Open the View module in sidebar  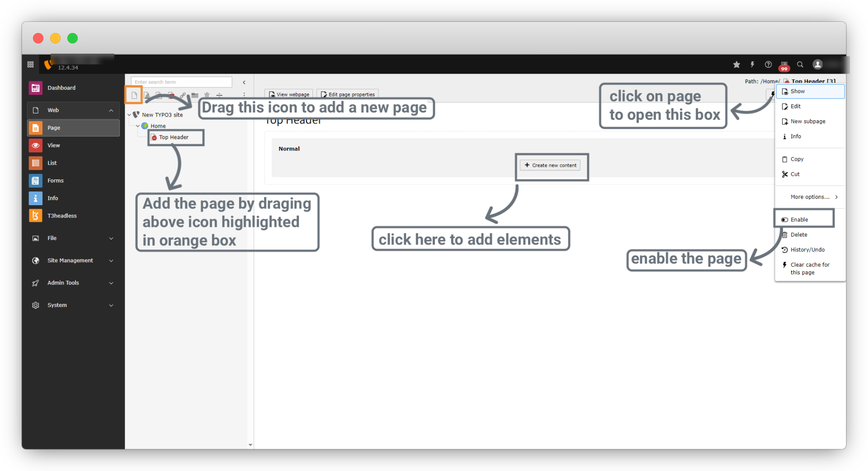54,146
